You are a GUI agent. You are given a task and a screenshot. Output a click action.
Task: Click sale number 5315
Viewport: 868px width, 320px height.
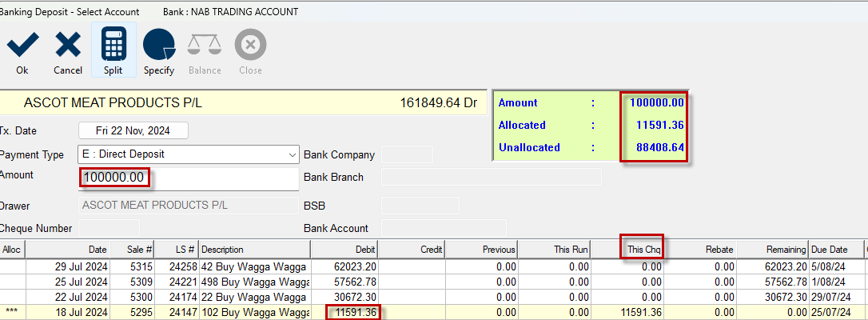[141, 266]
